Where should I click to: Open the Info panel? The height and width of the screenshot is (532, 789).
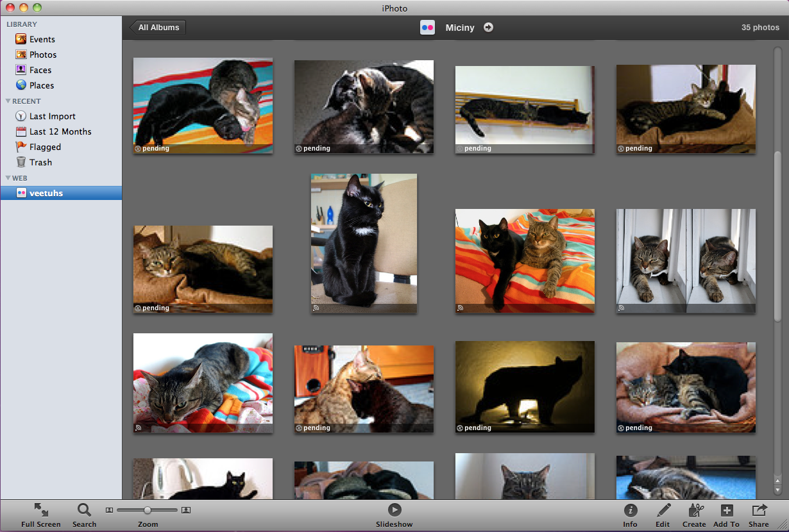click(631, 510)
